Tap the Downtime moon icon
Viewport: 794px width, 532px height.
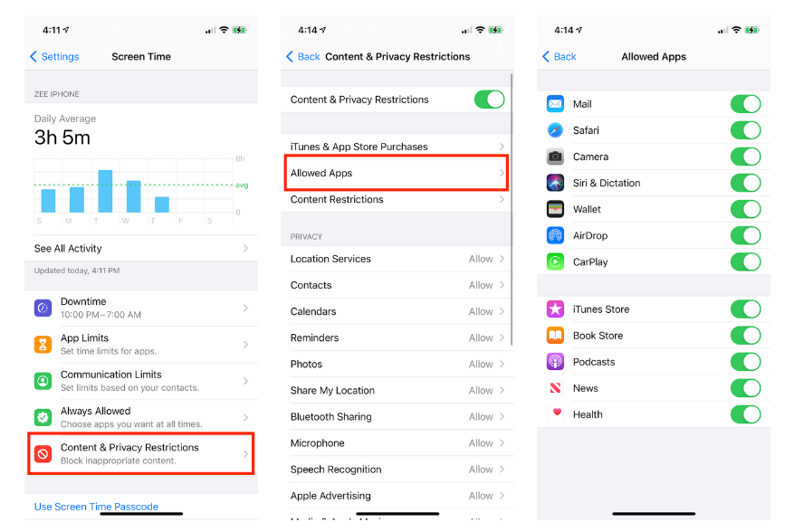point(43,308)
